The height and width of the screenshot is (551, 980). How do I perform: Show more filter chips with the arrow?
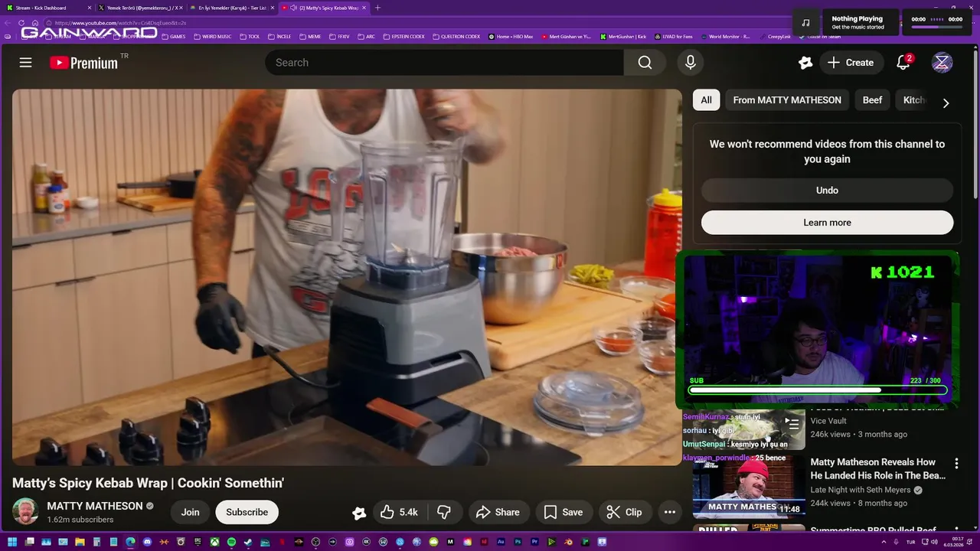946,103
